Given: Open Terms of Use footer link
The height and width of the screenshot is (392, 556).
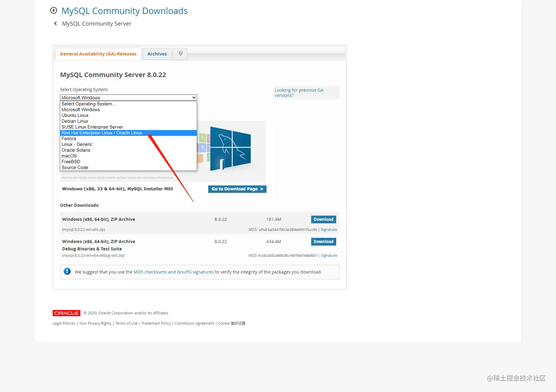Looking at the screenshot, I should (x=126, y=324).
